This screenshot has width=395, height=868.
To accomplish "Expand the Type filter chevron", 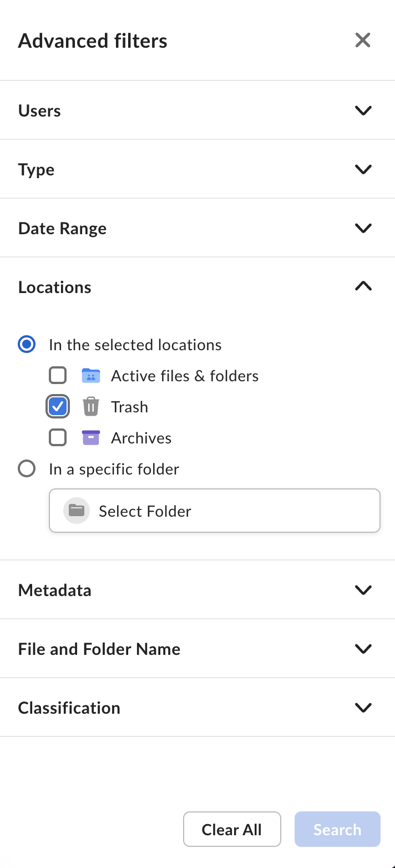I will click(363, 169).
